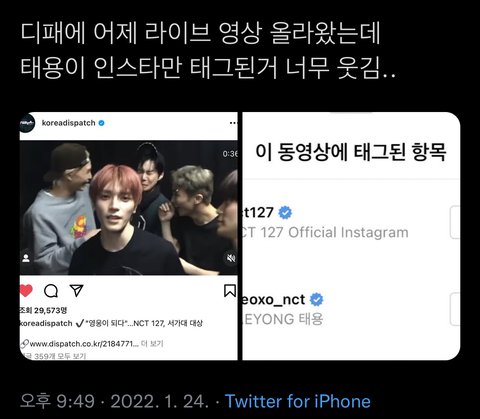This screenshot has width=480, height=419.
Task: Click the follow button beside TAEYONG's account
Action: coord(455,309)
